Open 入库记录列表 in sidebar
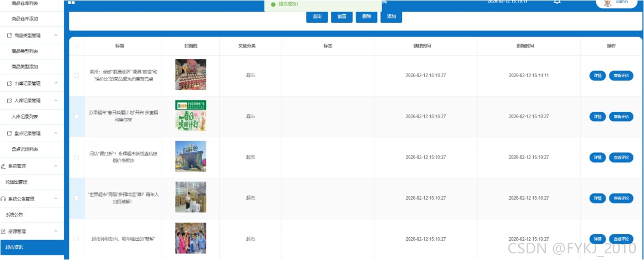The height and width of the screenshot is (260, 644). 32,117
